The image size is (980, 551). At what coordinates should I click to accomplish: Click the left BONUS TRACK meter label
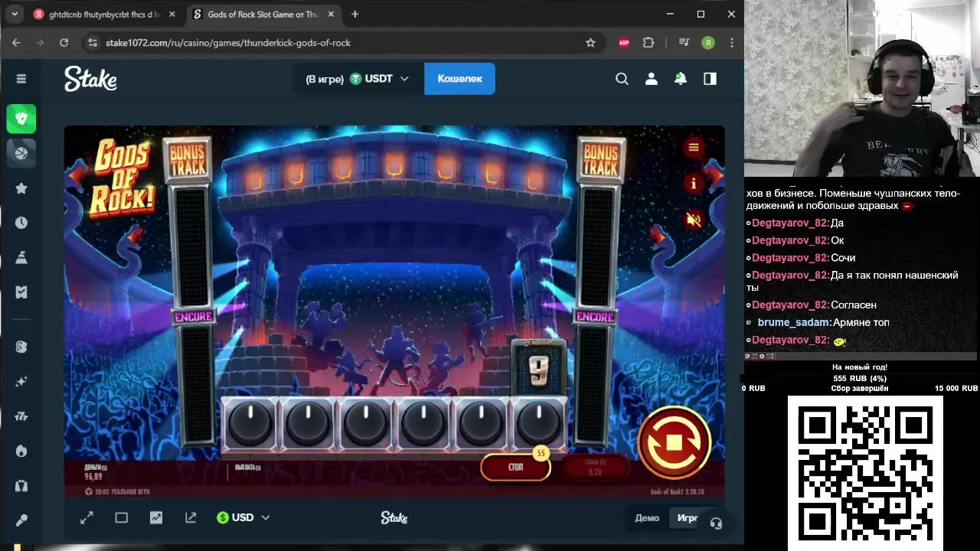[188, 161]
